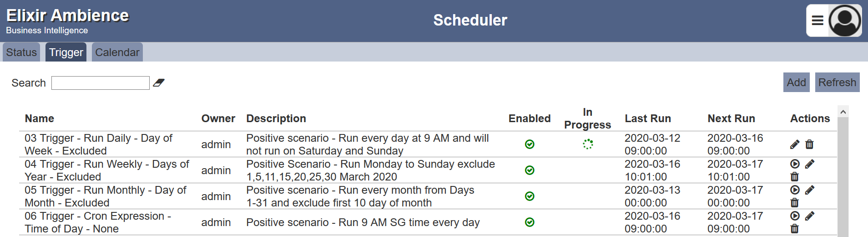Clear search with the eraser icon
Screen dimensions: 868x237
coord(158,82)
